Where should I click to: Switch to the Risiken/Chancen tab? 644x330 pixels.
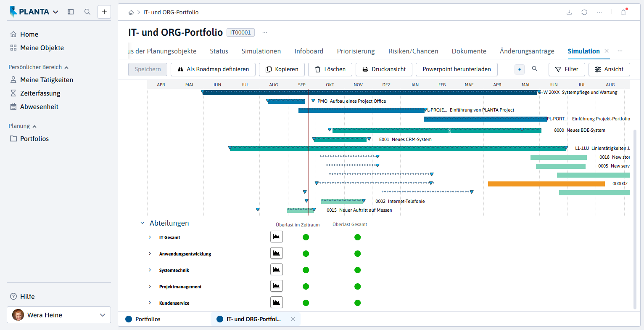[413, 51]
